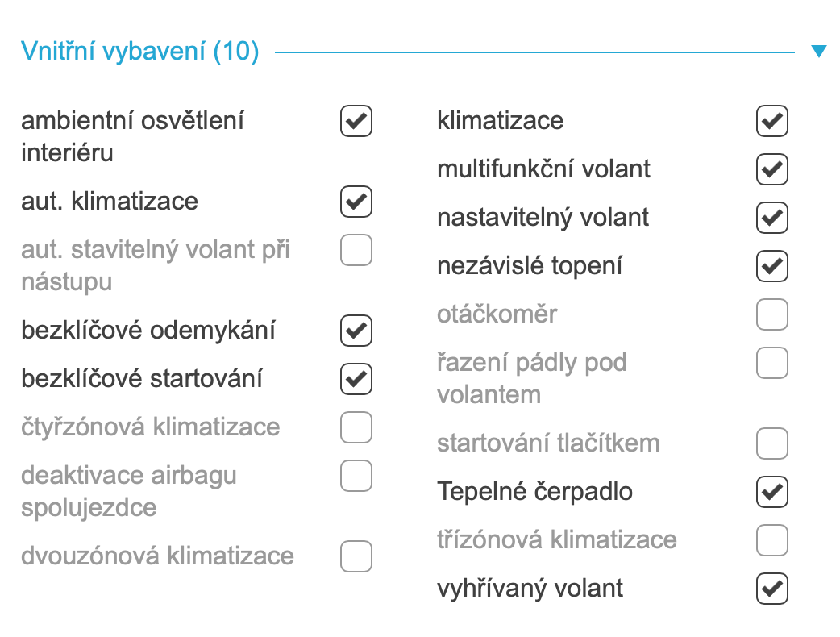Deselect multifunkční volant checkbox
The width and height of the screenshot is (840, 637).
[x=772, y=169]
